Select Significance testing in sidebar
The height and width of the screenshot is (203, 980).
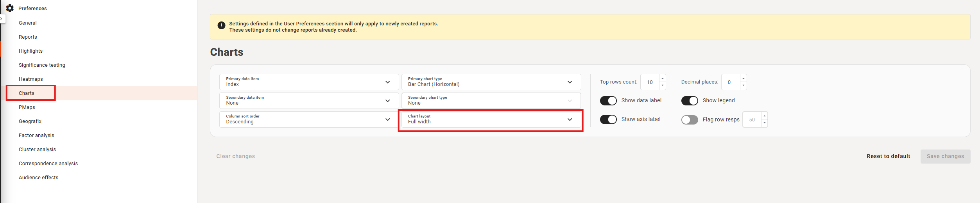(x=42, y=65)
